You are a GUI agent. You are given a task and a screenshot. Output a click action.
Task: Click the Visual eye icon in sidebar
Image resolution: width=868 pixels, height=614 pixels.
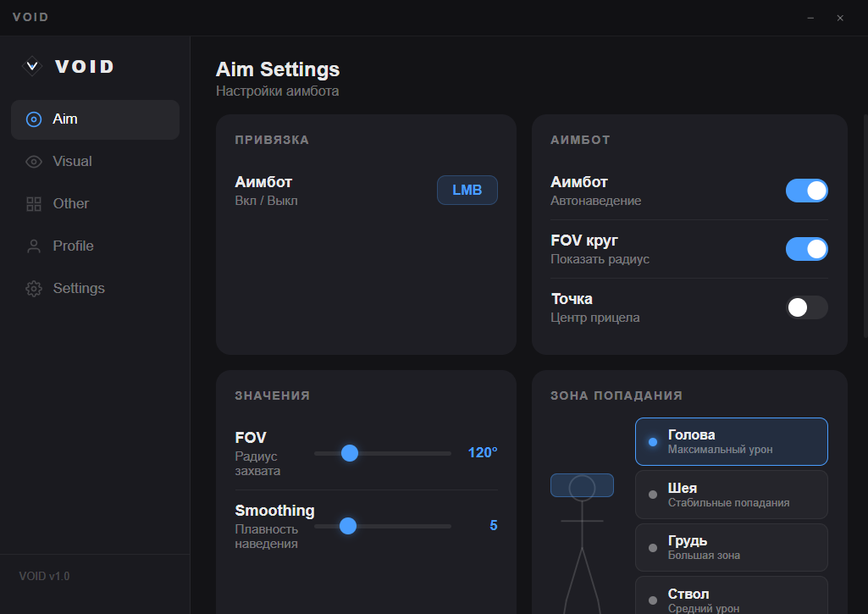[34, 162]
